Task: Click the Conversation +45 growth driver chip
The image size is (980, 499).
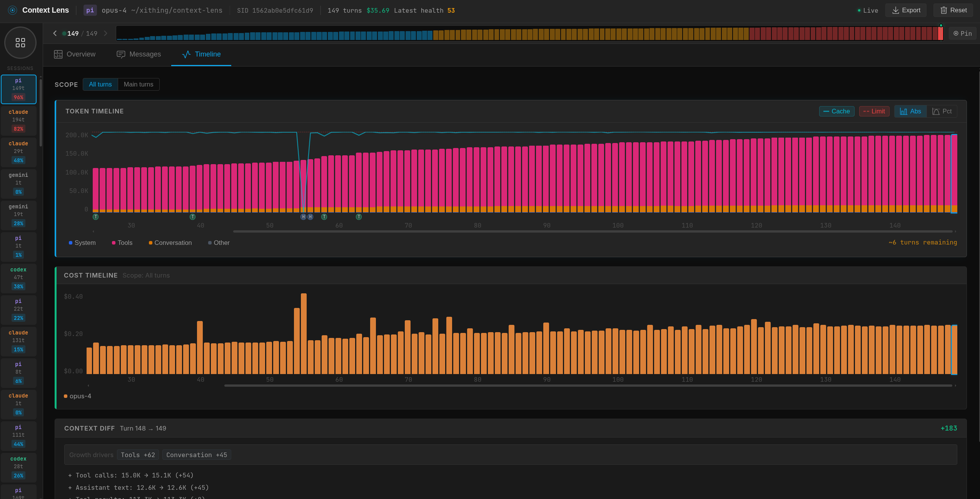Action: [197, 455]
